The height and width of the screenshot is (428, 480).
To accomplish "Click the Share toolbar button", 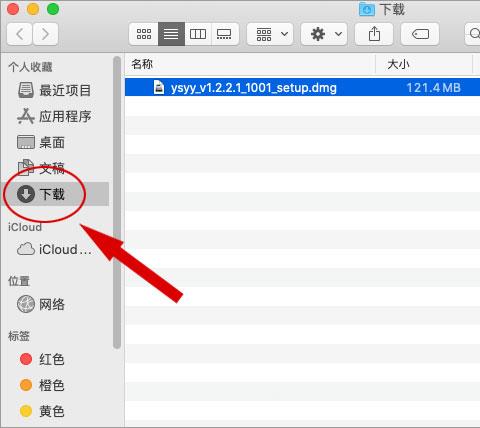I will (374, 34).
